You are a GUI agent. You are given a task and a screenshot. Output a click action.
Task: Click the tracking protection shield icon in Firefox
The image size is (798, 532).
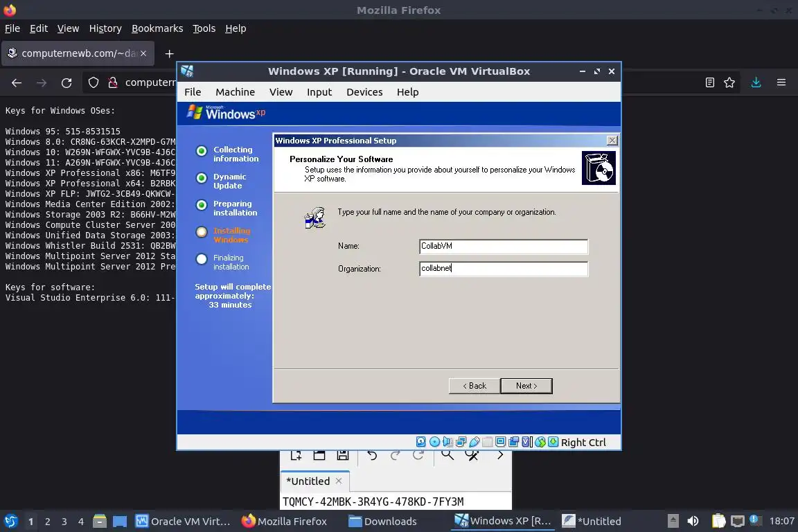94,82
